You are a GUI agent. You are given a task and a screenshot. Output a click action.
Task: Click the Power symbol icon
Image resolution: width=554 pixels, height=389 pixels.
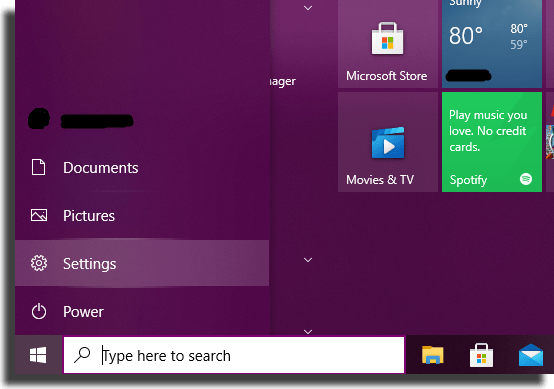pyautogui.click(x=39, y=311)
